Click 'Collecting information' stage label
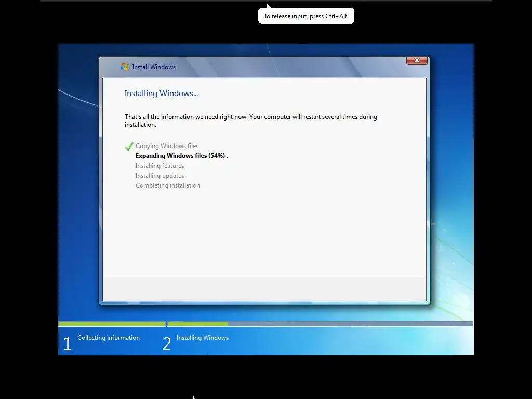 pos(109,338)
